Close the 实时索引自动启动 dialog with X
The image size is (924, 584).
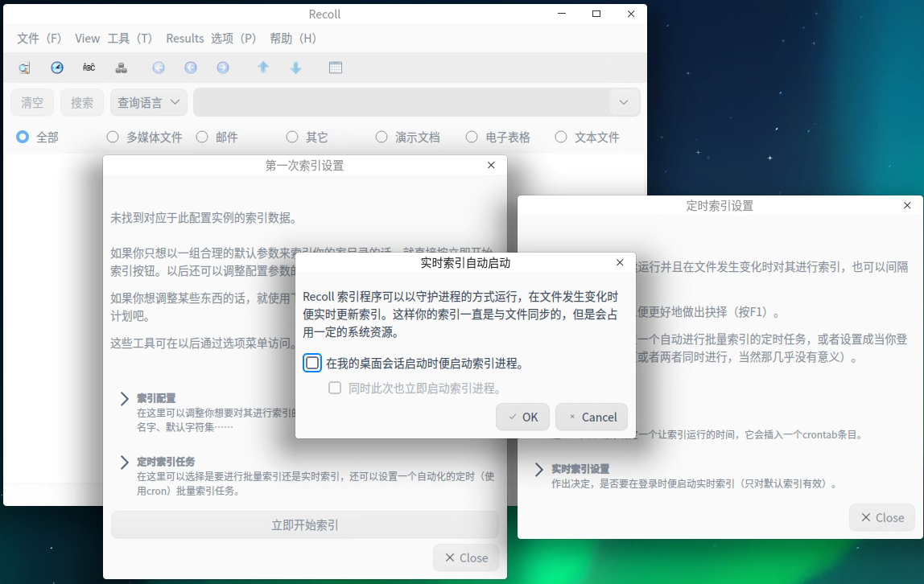619,262
